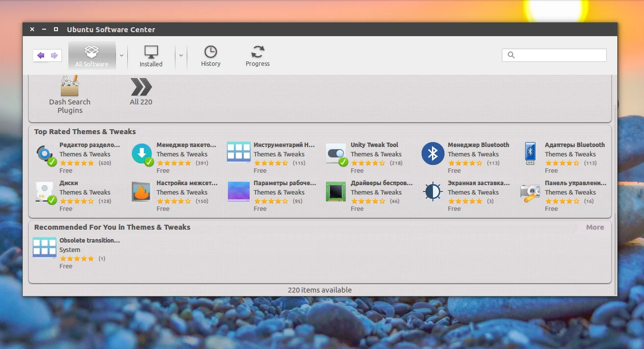Click the Recommended For You heading
Image resolution: width=644 pixels, height=349 pixels.
click(x=112, y=227)
